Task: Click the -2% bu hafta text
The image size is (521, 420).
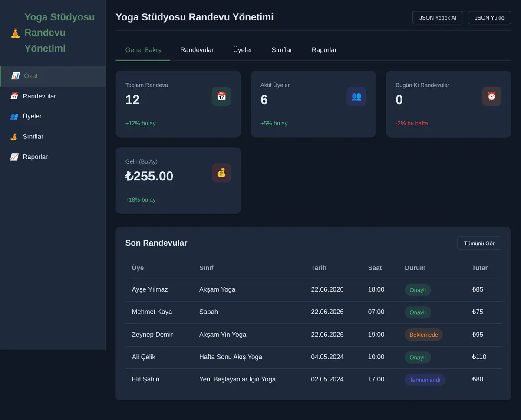Action: point(412,123)
